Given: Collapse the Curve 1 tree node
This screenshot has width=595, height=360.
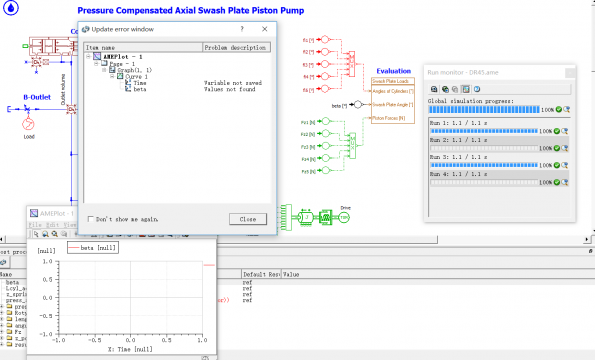Looking at the screenshot, I should point(112,76).
